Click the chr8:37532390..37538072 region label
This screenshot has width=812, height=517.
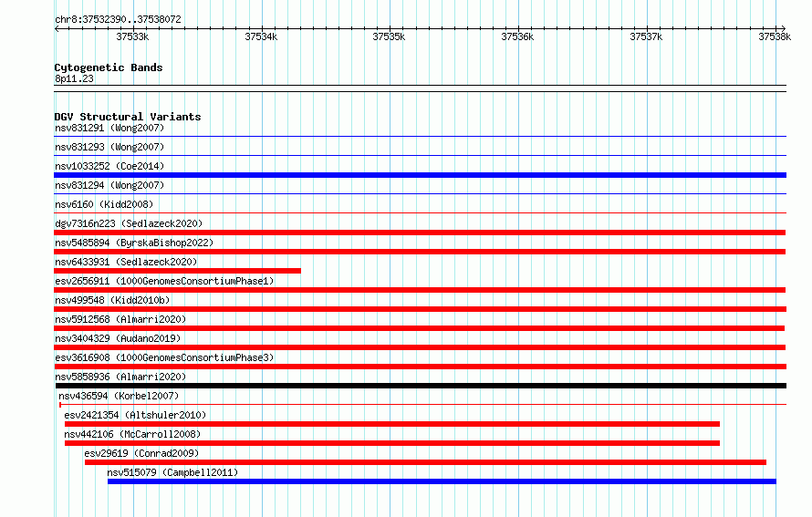(118, 19)
